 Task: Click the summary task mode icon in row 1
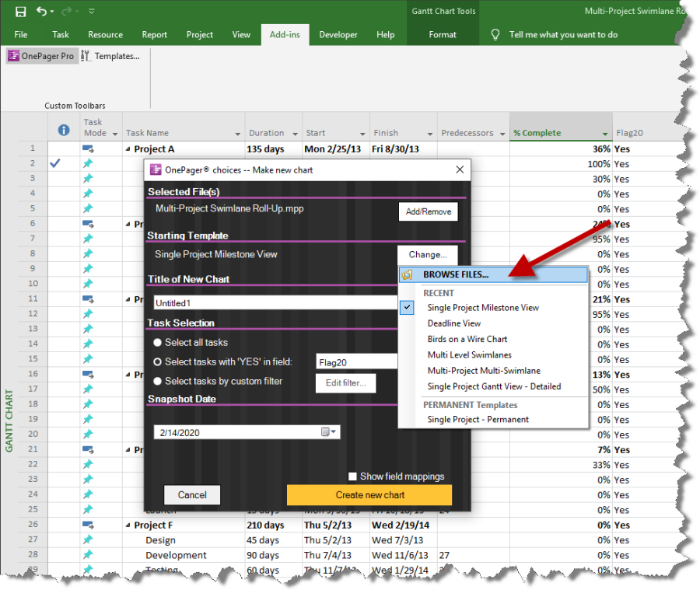pos(88,148)
